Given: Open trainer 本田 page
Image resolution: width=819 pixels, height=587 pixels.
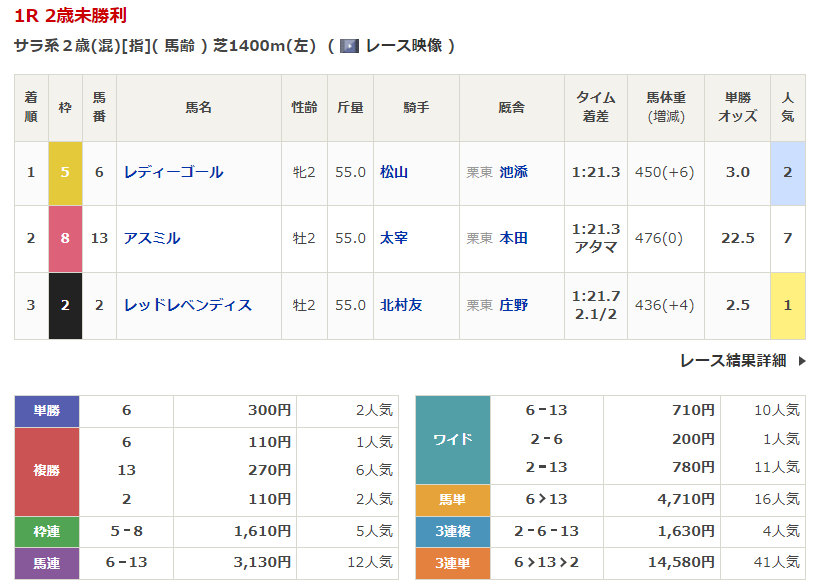Looking at the screenshot, I should tap(513, 238).
